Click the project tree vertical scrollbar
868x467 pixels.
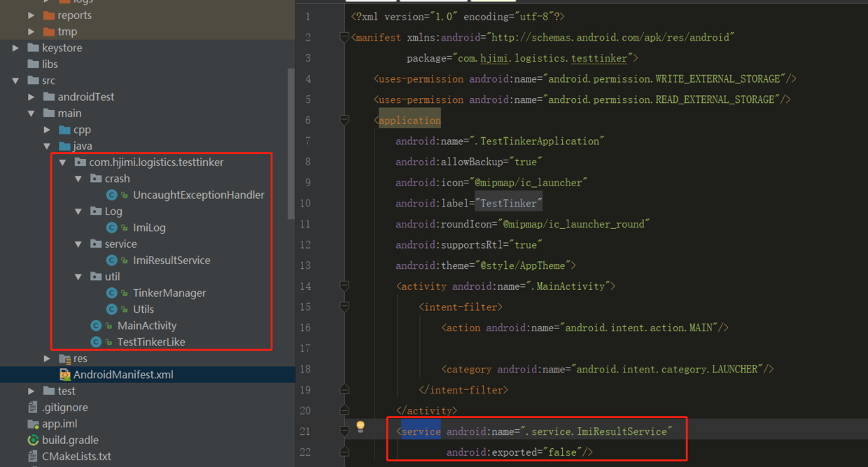(x=291, y=144)
